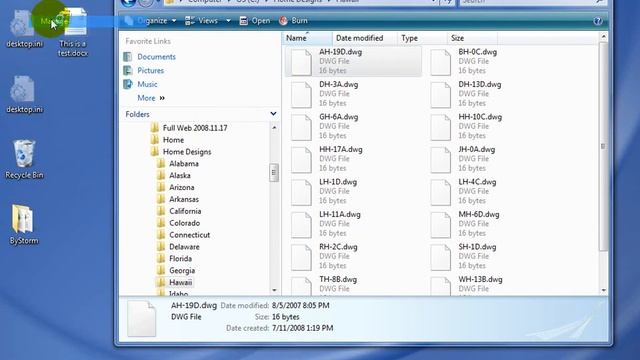Open the Help question mark icon
This screenshot has width=640, height=360.
coord(598,21)
